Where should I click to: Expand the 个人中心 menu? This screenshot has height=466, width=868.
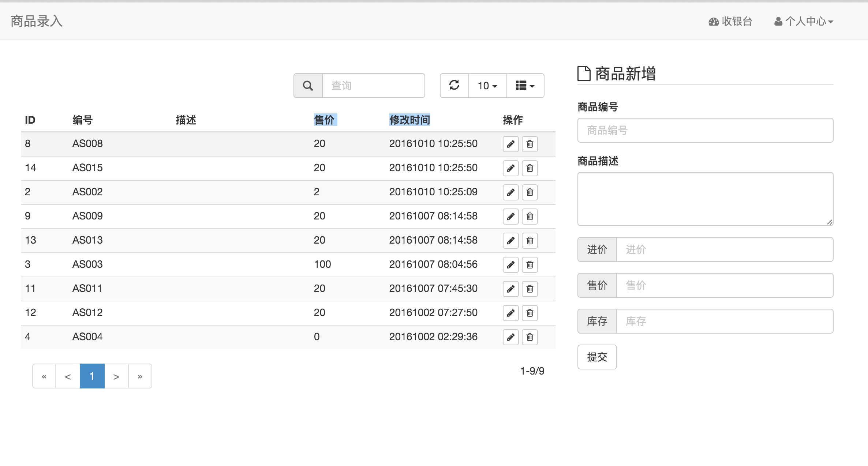pos(804,22)
